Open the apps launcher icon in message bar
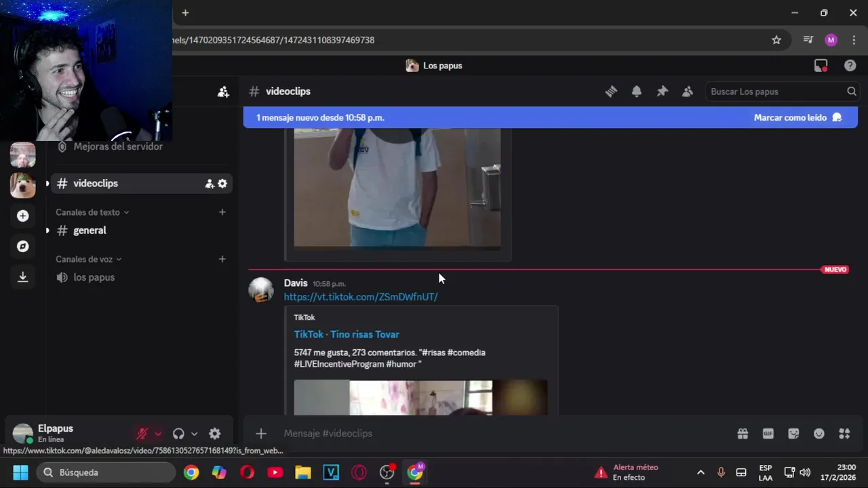This screenshot has width=868, height=488. pyautogui.click(x=844, y=434)
